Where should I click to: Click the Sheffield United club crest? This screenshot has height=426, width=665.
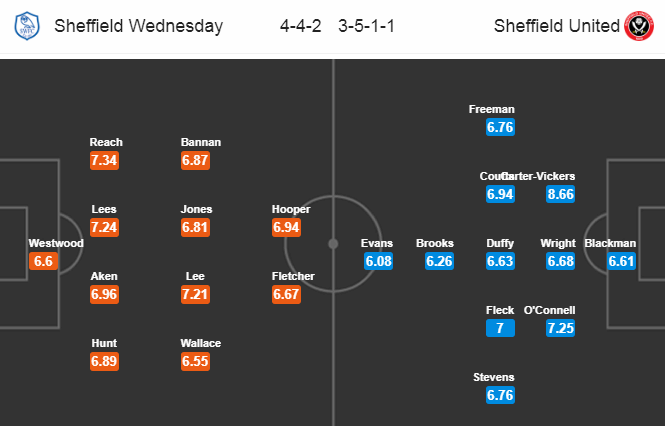639,26
